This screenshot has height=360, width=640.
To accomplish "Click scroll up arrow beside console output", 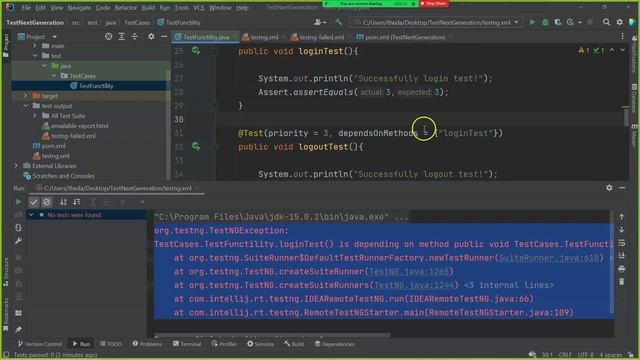I will [x=622, y=217].
